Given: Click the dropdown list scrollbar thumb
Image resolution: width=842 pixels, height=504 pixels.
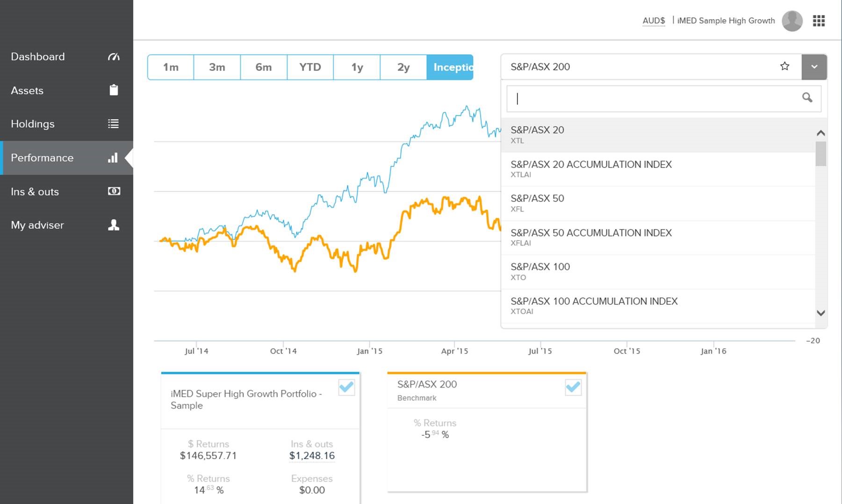Looking at the screenshot, I should [820, 154].
